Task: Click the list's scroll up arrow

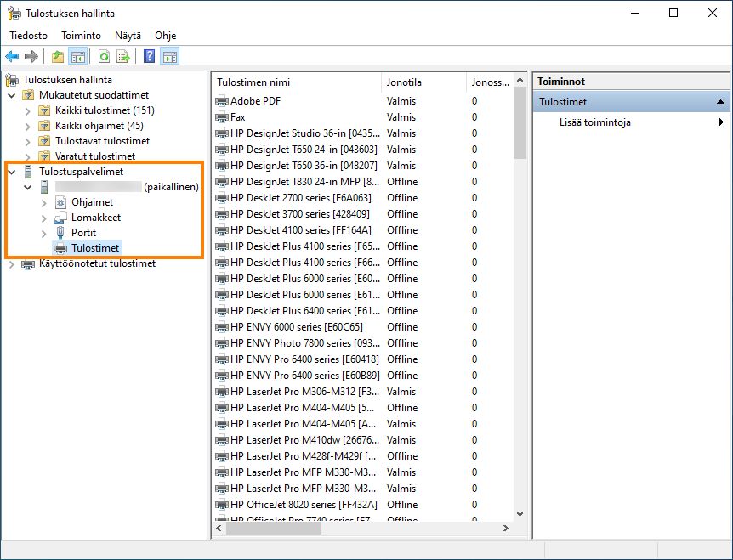Action: pos(520,81)
